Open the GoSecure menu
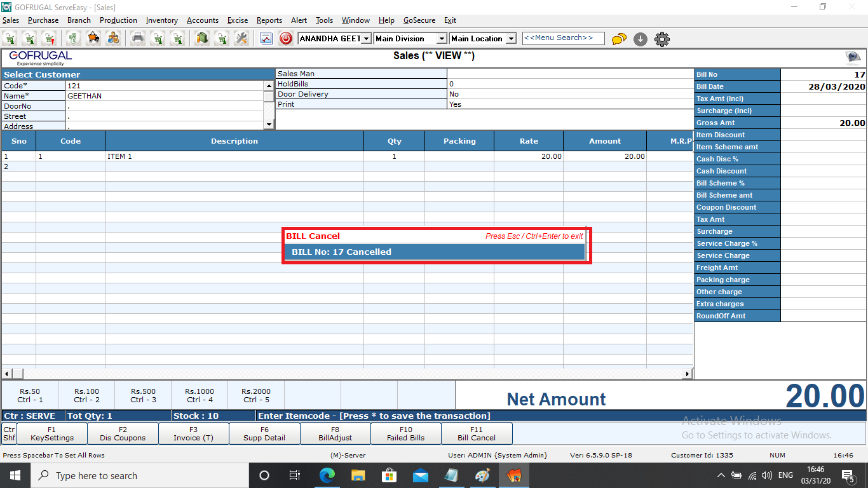This screenshot has height=488, width=868. [x=419, y=20]
